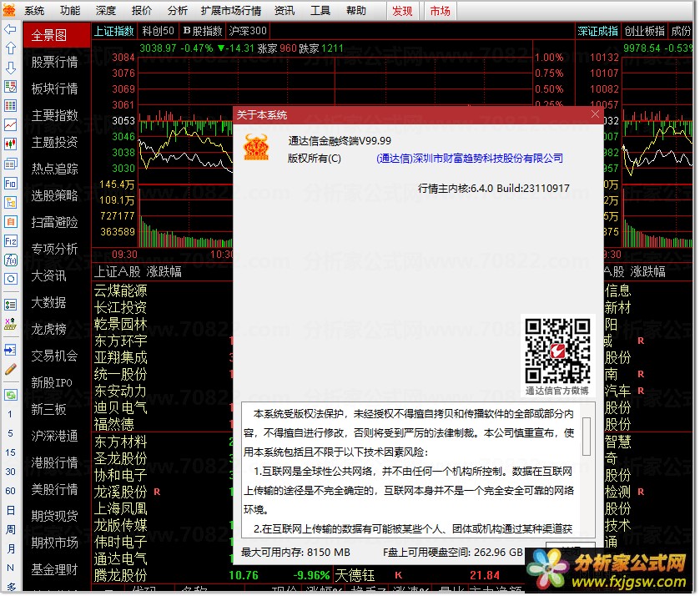Click the F10 info icon
700x596 pixels.
(x=10, y=183)
